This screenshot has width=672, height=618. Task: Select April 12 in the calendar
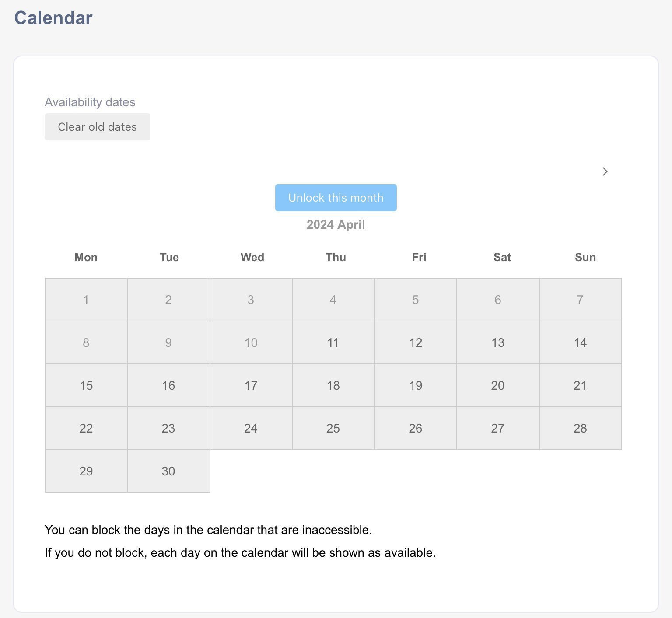(416, 342)
